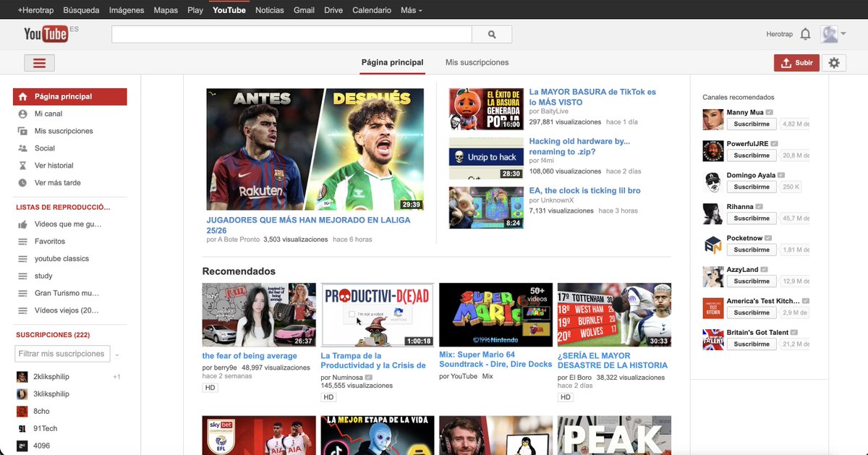Click the search magnifier button

[492, 34]
